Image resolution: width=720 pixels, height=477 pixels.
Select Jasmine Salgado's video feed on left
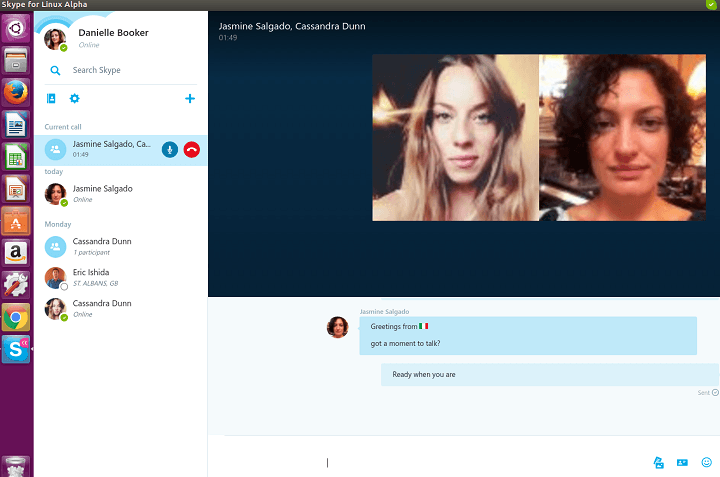(x=455, y=137)
